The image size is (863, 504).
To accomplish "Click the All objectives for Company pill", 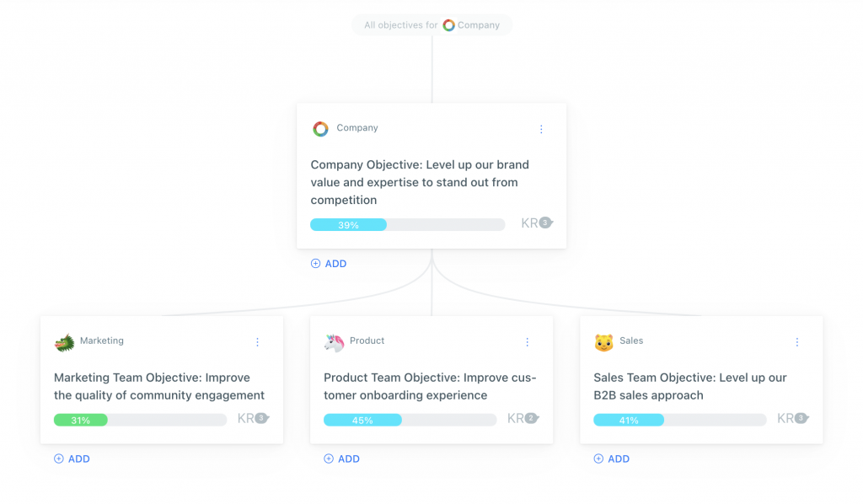I will (x=432, y=24).
